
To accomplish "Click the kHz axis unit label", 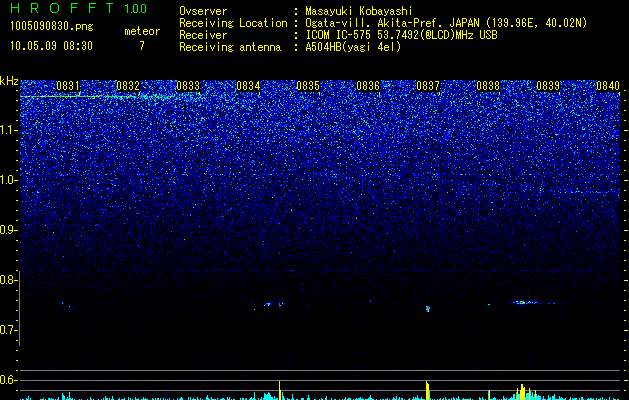I will [x=9, y=81].
